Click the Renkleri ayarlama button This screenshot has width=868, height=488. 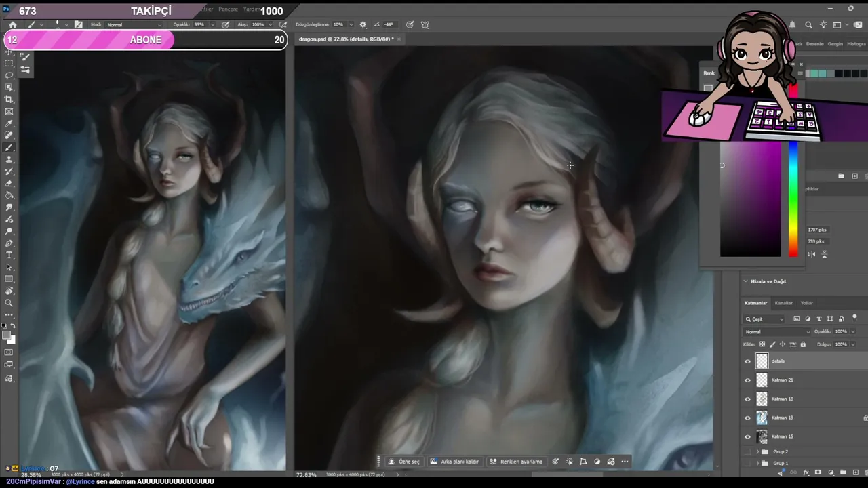(516, 462)
